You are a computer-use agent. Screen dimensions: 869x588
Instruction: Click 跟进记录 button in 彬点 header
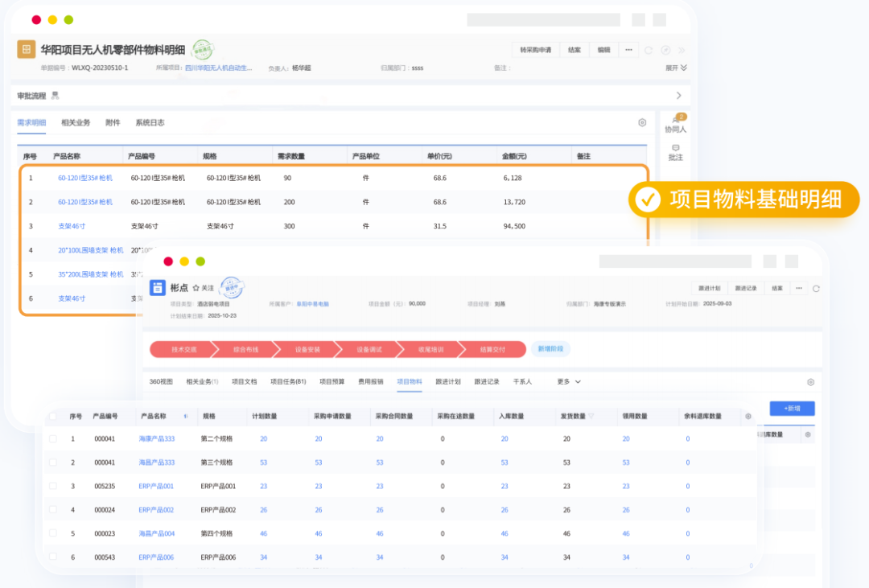746,288
